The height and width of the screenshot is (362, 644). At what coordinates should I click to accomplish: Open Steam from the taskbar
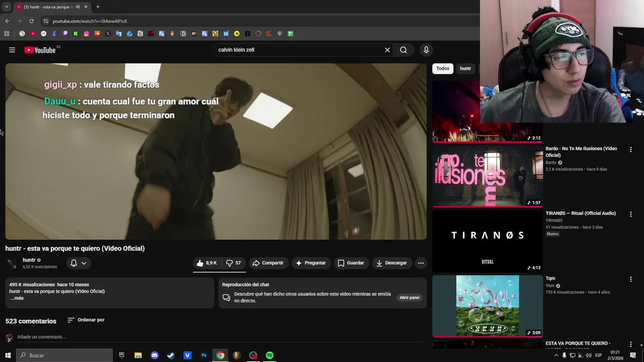point(171,355)
